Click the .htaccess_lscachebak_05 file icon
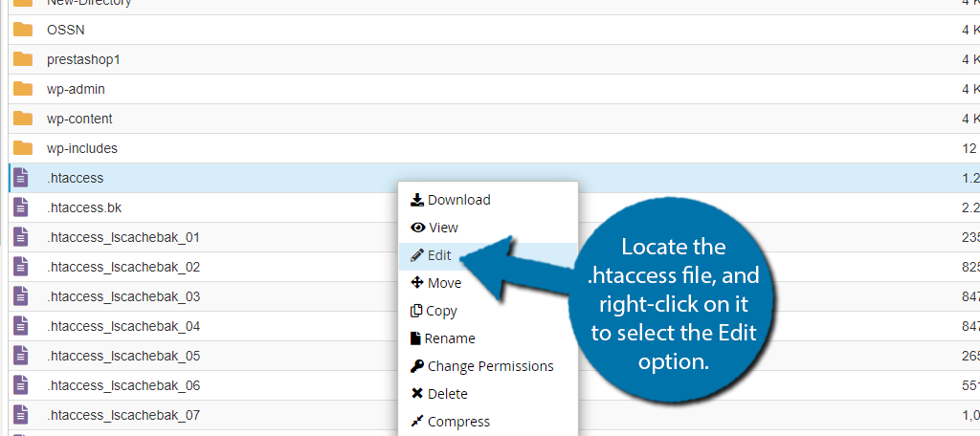980x436 pixels. (x=21, y=356)
